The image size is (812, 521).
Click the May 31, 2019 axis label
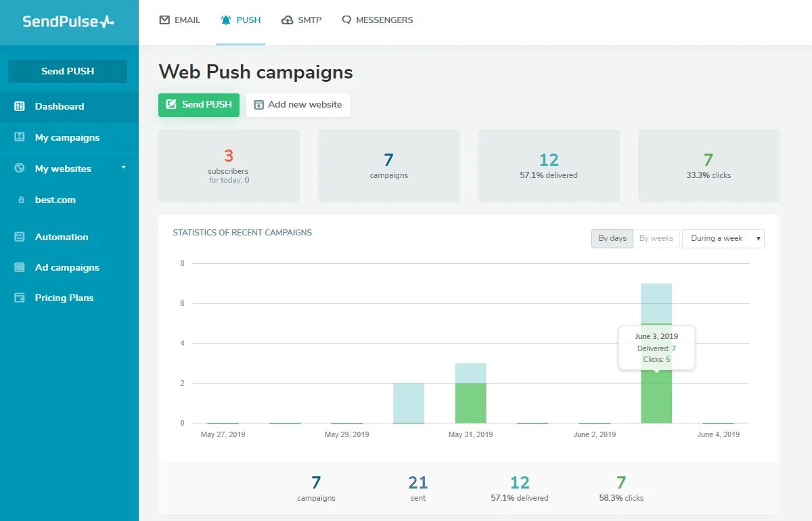coord(471,434)
